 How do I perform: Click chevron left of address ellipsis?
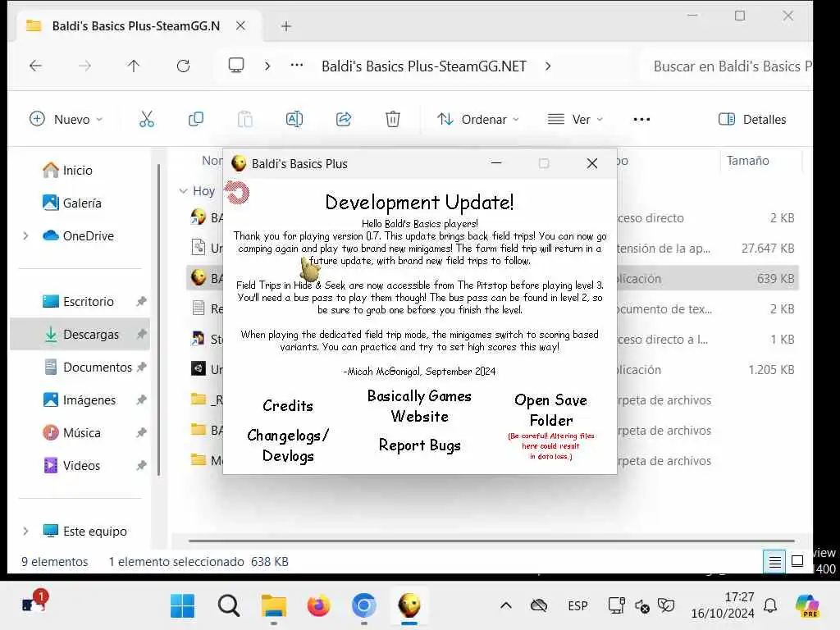click(267, 66)
